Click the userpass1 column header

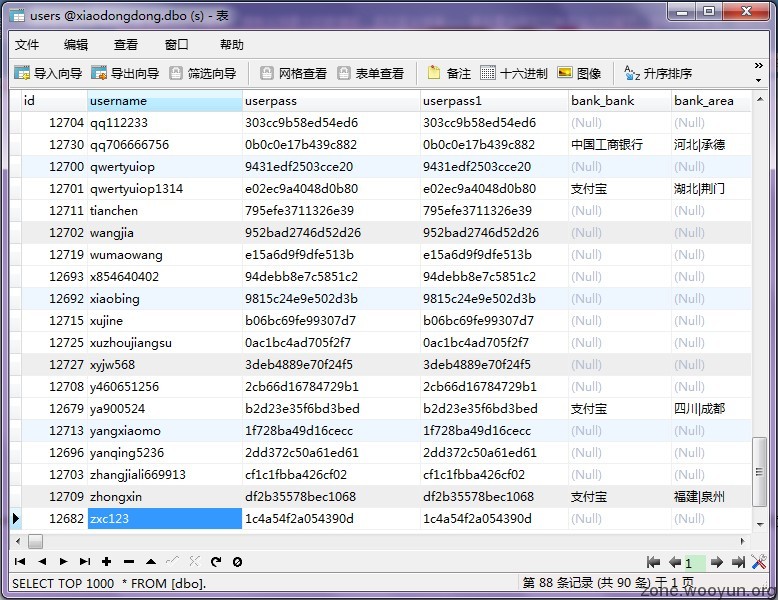[494, 101]
